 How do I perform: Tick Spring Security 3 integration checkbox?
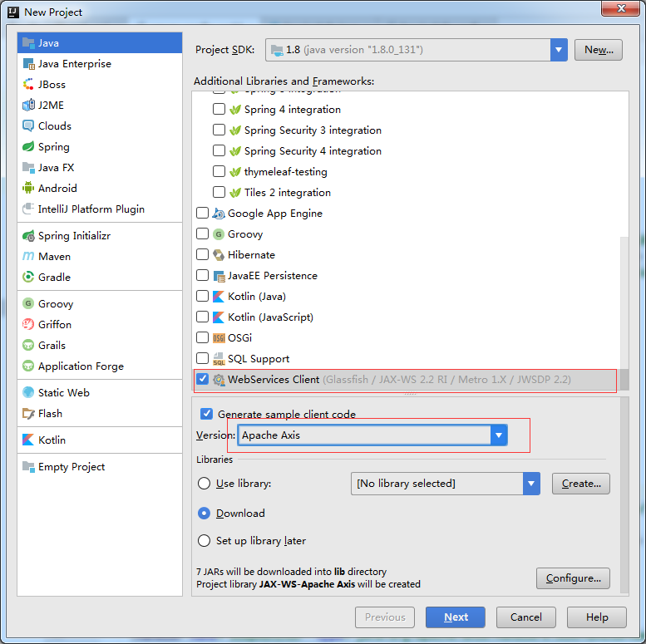pyautogui.click(x=219, y=130)
